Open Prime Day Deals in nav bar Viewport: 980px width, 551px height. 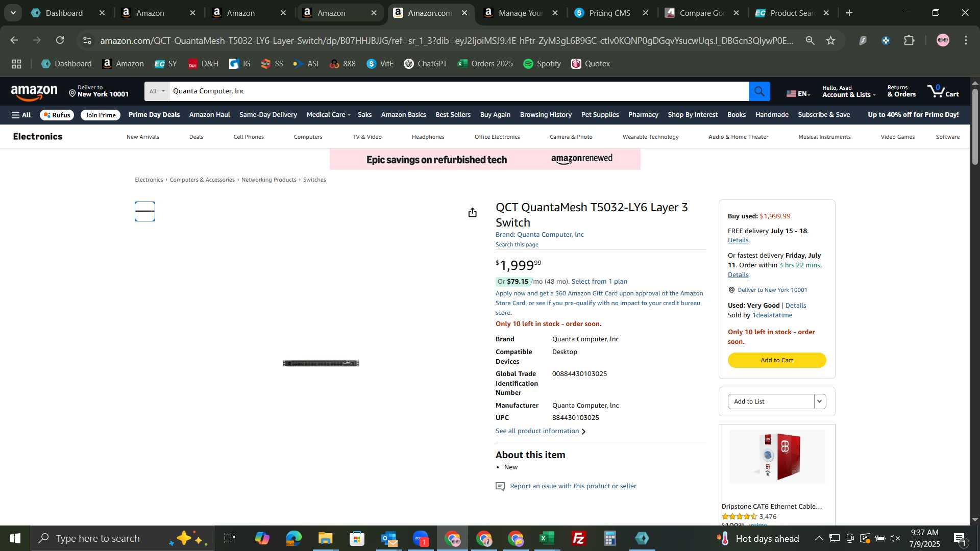tap(154, 115)
